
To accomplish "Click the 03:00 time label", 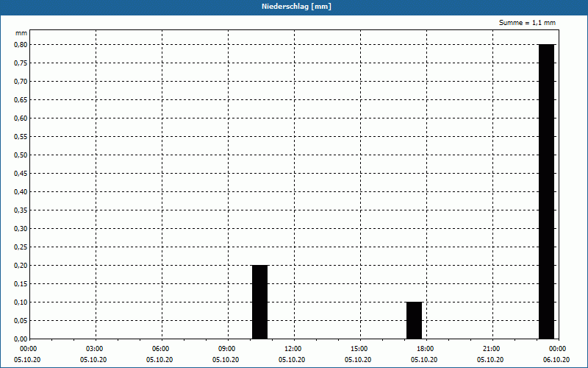I will click(x=96, y=349).
